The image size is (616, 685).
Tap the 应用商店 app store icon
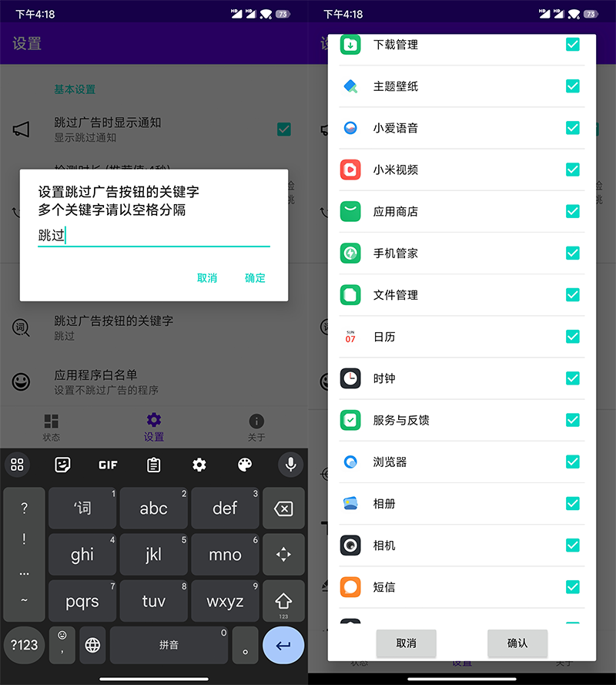pyautogui.click(x=350, y=211)
